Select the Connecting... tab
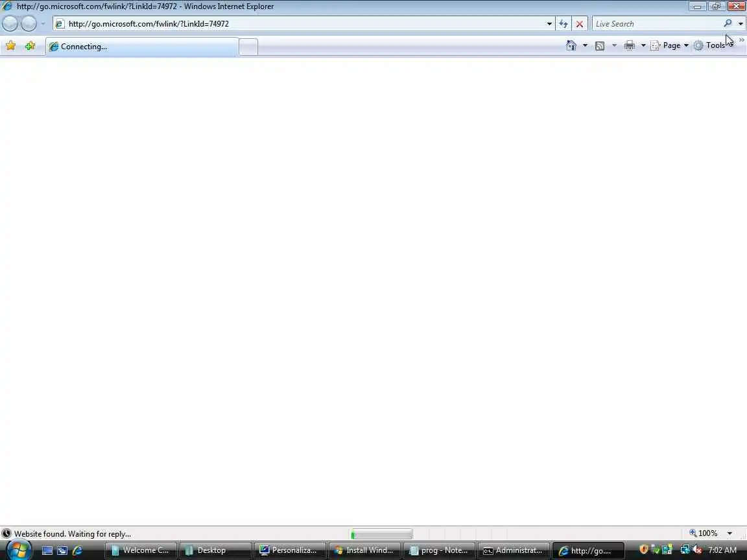The height and width of the screenshot is (560, 747). click(142, 47)
